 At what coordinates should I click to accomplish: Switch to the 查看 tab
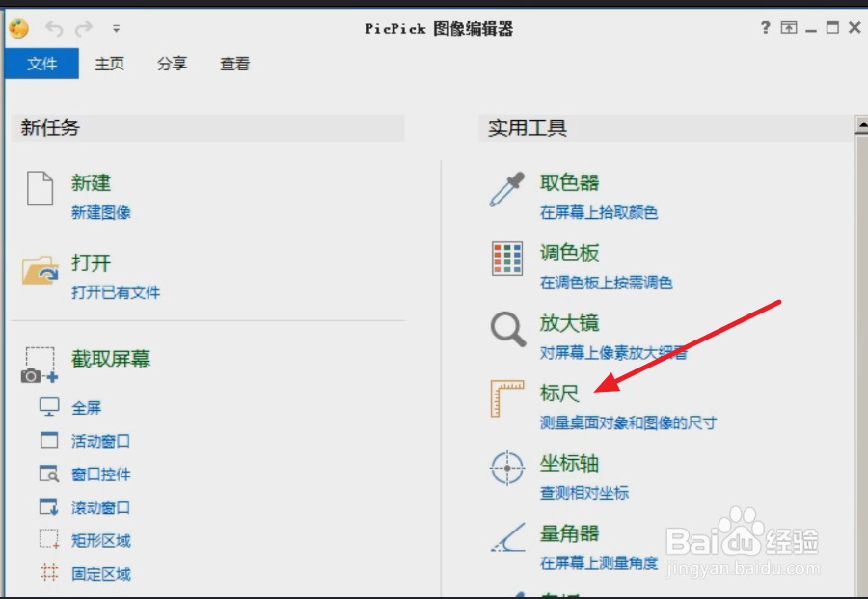coord(234,64)
